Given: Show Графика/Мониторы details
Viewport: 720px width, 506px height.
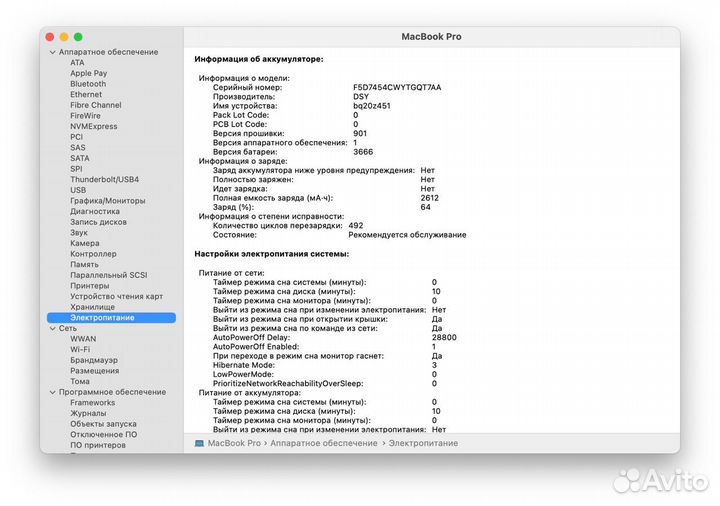Looking at the screenshot, I should [x=107, y=201].
